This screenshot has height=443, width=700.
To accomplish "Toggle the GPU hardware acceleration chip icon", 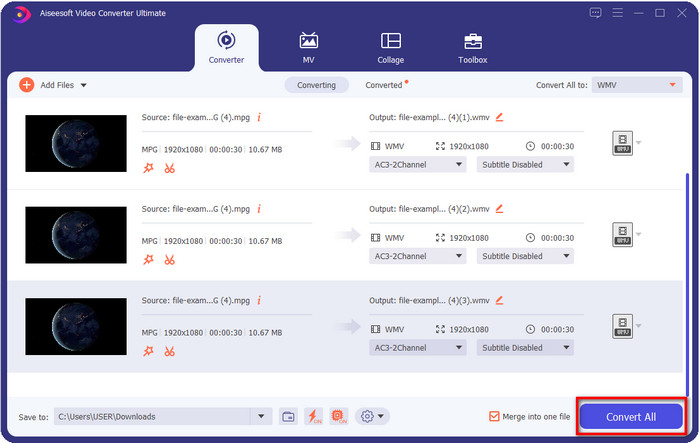I will pos(338,417).
